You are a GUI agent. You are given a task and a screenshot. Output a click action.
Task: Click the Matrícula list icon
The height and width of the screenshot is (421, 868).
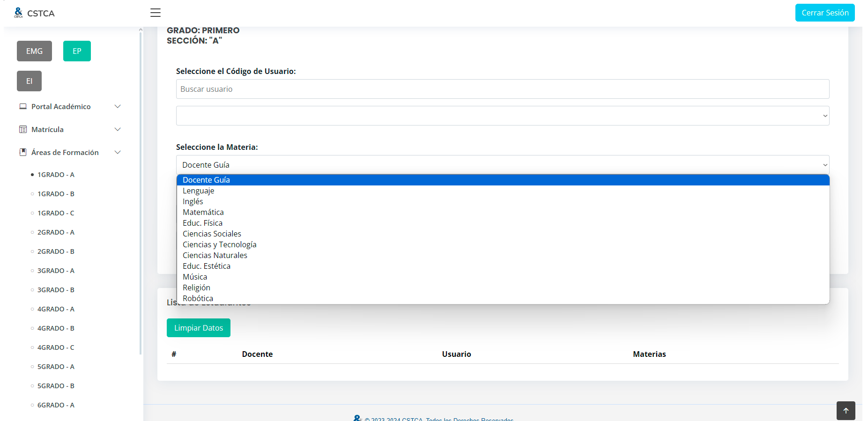pos(23,129)
